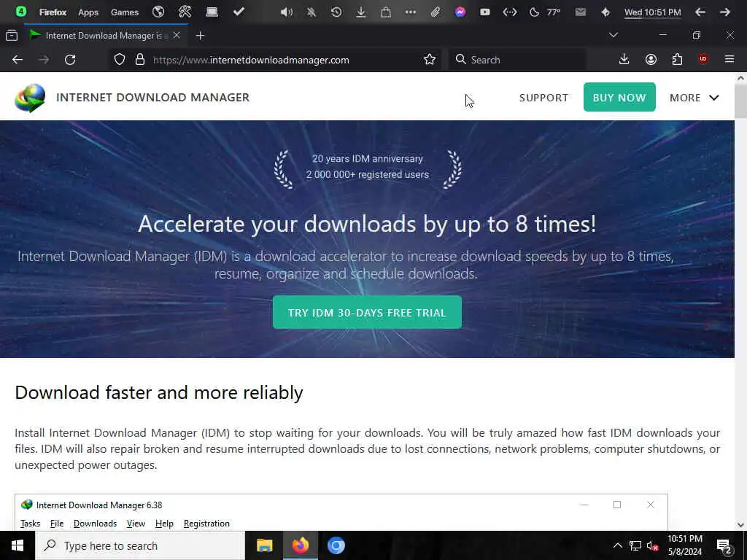
Task: Click the network icon in system tray
Action: click(x=635, y=545)
